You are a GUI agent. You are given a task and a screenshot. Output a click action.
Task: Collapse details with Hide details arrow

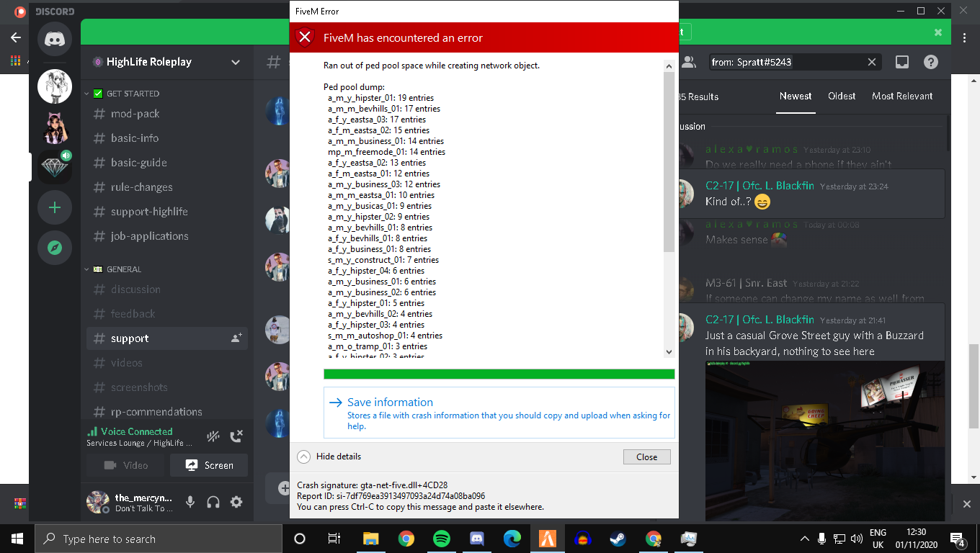point(303,457)
